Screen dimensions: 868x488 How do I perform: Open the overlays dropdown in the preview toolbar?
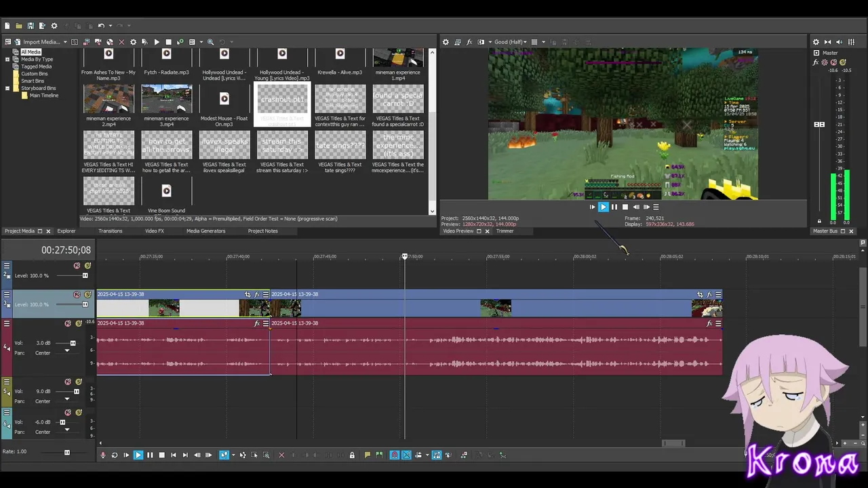tap(544, 42)
